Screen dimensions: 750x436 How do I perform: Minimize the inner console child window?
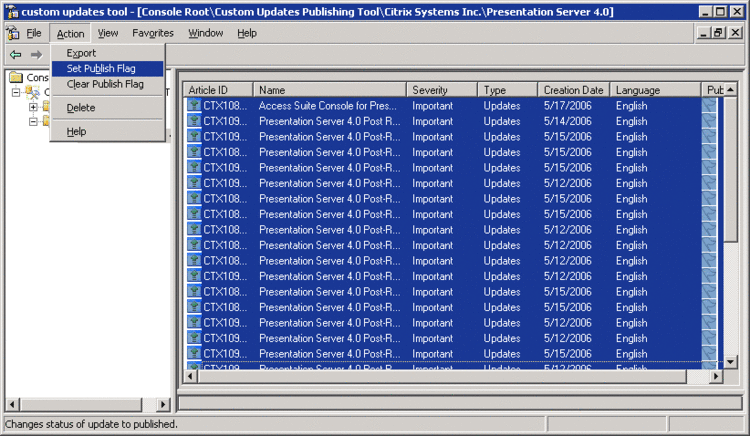703,33
